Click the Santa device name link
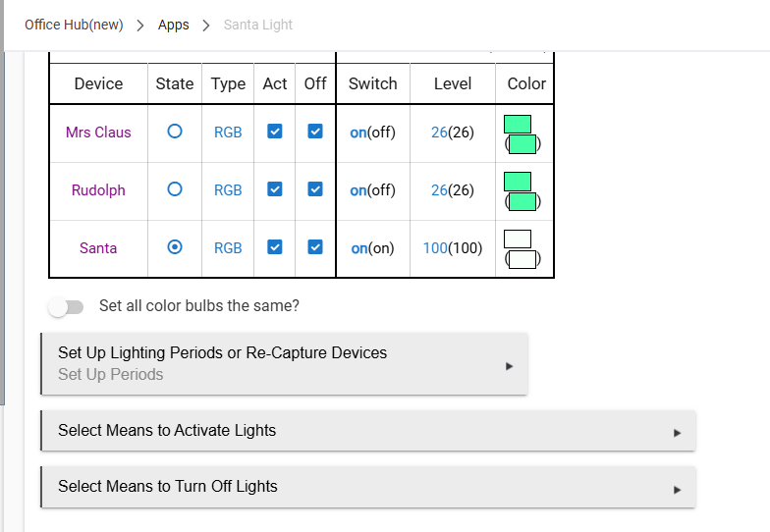The image size is (770, 532). 98,248
